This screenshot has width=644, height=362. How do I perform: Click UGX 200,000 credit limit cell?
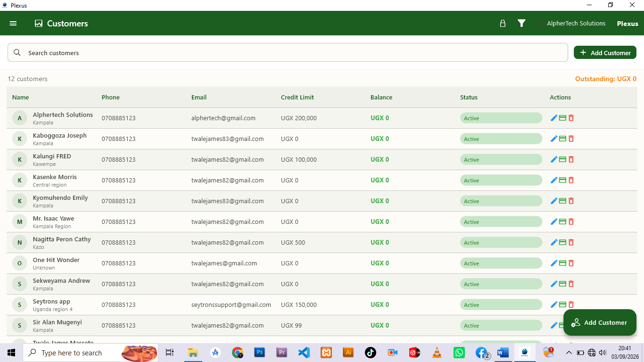[299, 118]
